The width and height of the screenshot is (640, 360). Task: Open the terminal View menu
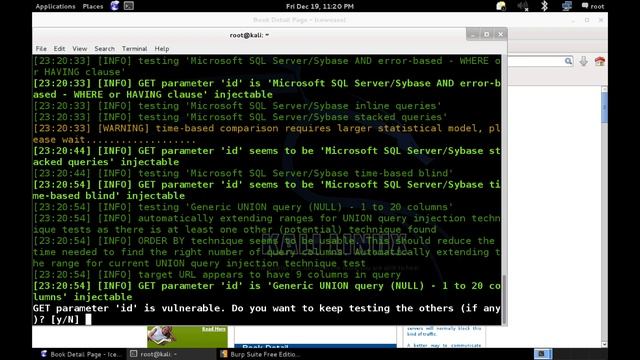[x=80, y=49]
